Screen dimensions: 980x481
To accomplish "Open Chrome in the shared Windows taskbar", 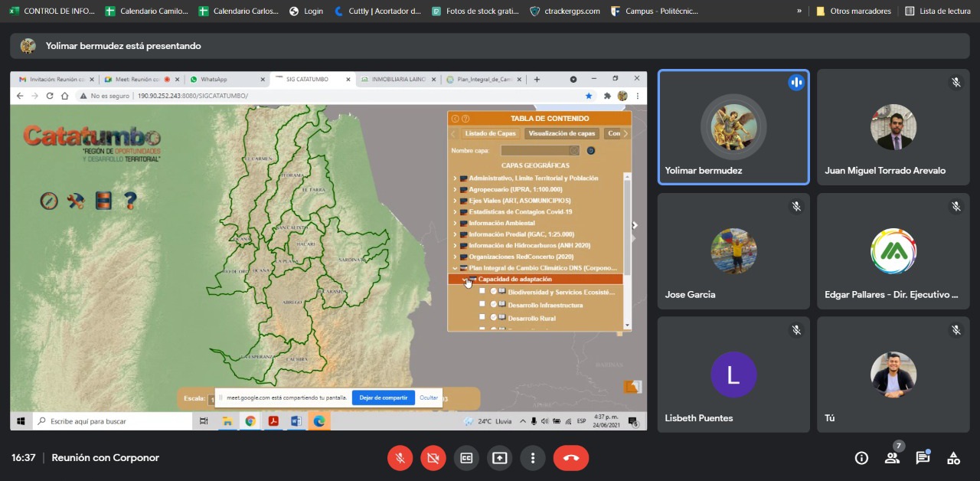I will click(x=250, y=421).
